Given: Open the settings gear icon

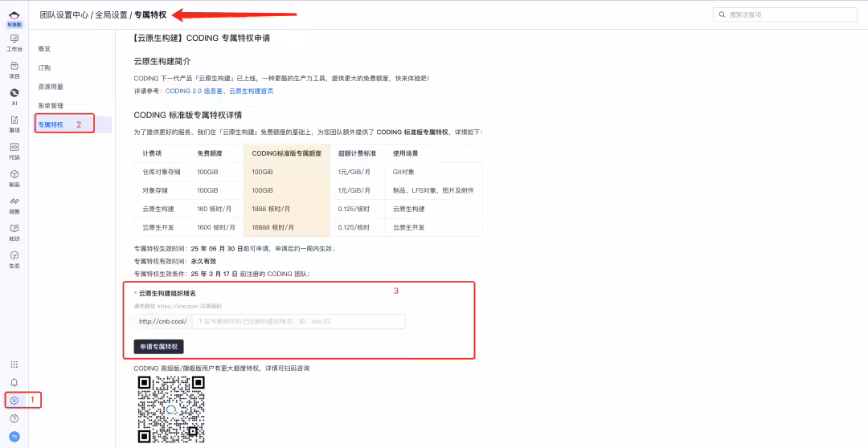Looking at the screenshot, I should pos(14,401).
